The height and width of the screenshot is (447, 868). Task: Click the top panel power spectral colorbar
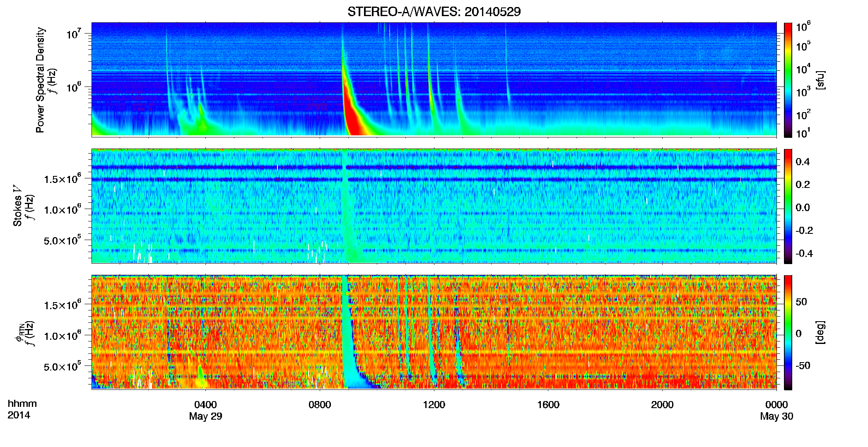788,80
